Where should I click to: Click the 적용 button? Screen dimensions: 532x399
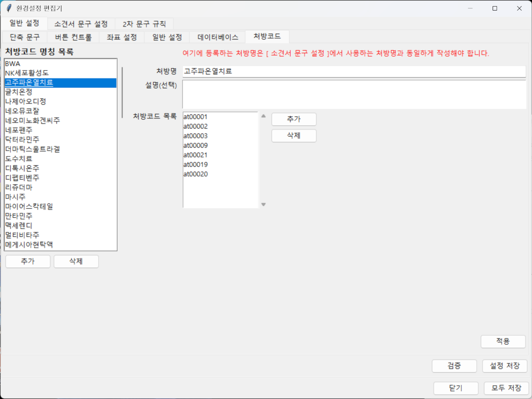pos(503,341)
